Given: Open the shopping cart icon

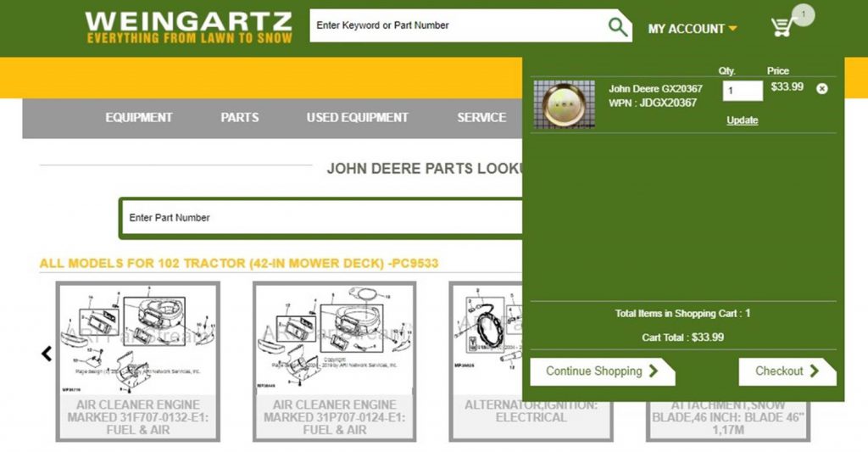Looking at the screenshot, I should pyautogui.click(x=782, y=26).
